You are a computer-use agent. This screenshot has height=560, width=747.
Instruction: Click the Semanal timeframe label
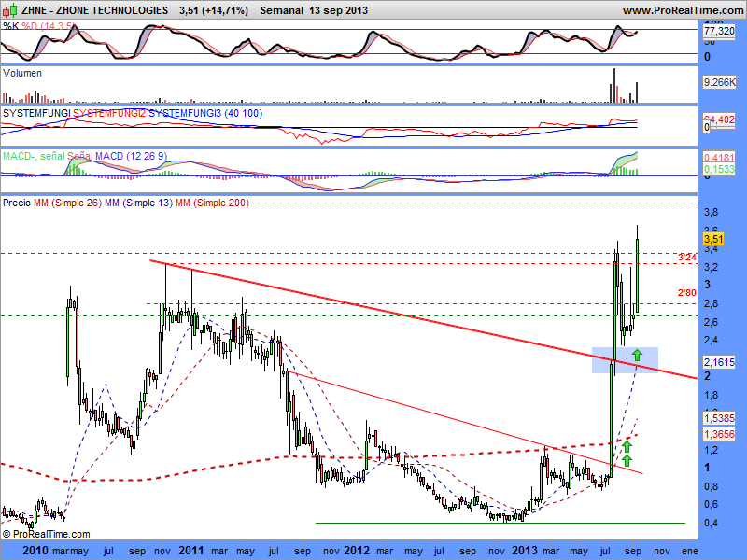282,10
